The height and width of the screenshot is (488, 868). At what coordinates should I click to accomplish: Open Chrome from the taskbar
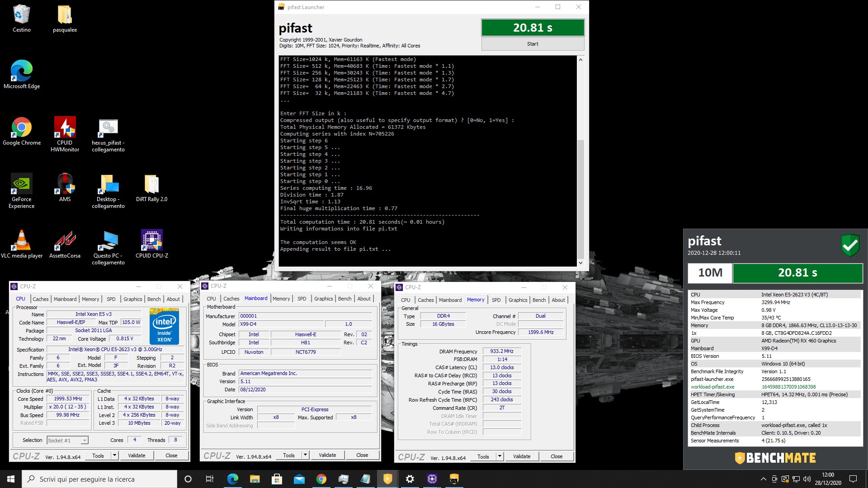[321, 479]
